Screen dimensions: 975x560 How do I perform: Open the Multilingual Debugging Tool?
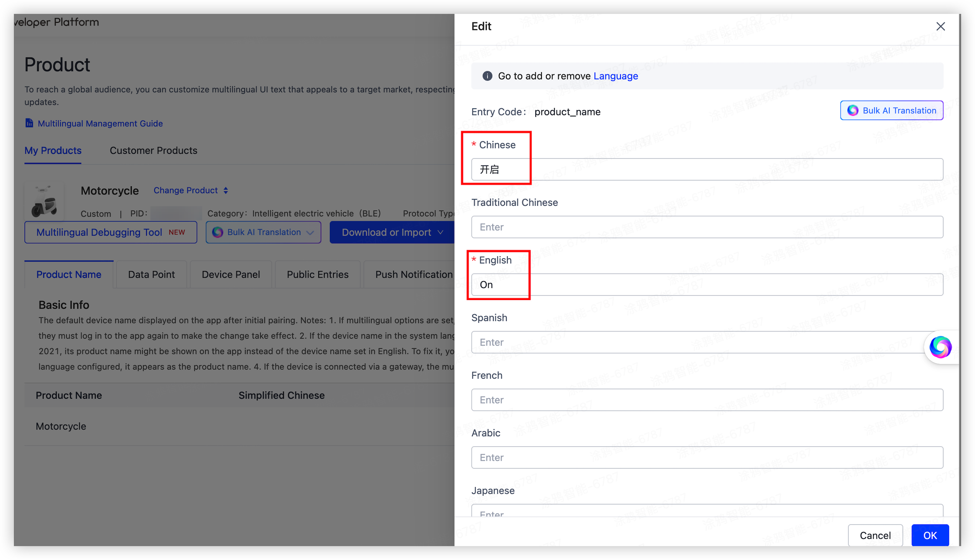tap(111, 232)
